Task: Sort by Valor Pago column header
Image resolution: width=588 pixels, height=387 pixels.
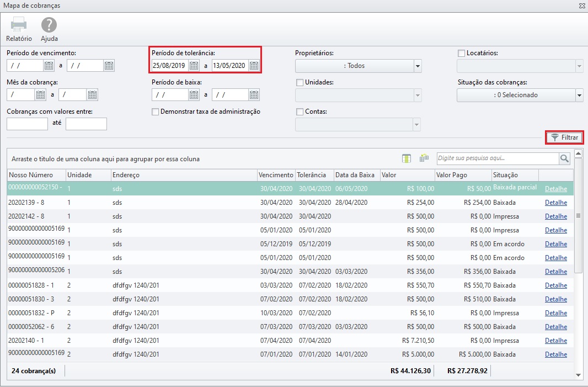Action: point(463,175)
